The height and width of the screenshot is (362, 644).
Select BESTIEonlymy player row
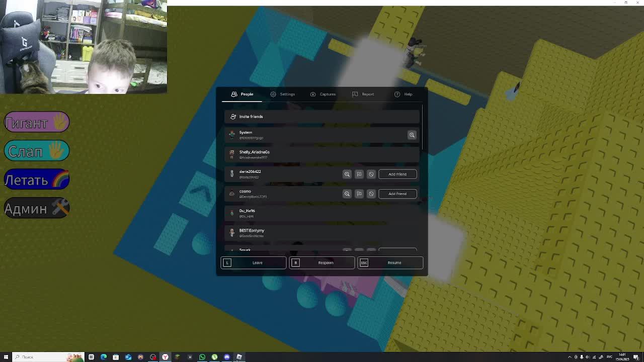click(321, 233)
